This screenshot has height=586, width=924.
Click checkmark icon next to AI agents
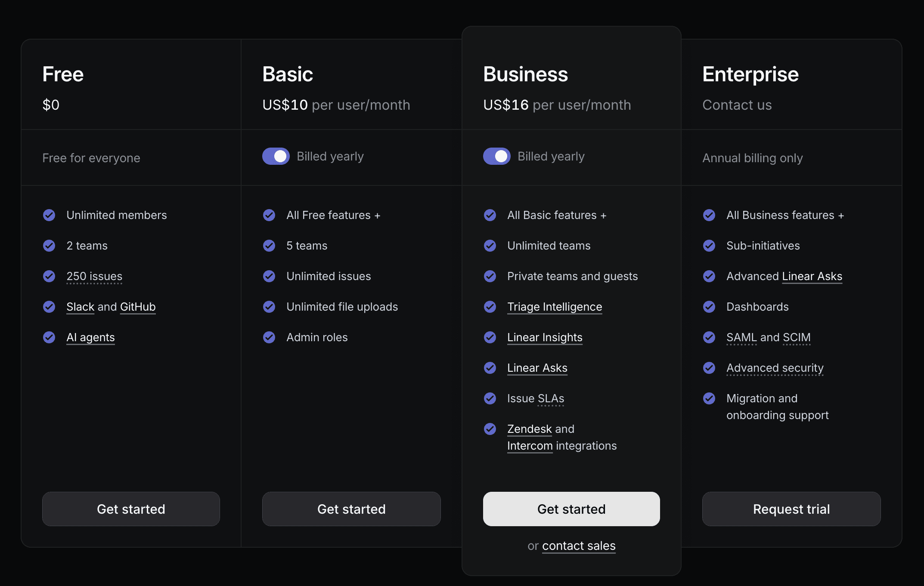pyautogui.click(x=49, y=337)
